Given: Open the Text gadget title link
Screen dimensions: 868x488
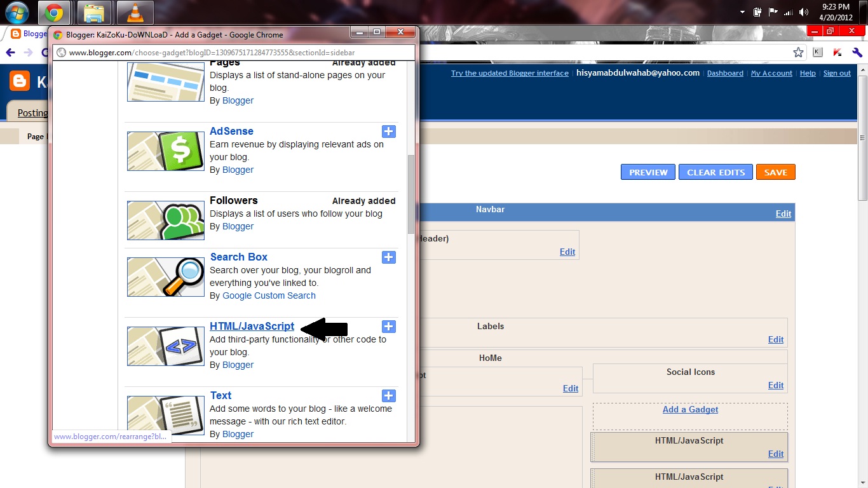Looking at the screenshot, I should click(x=220, y=396).
